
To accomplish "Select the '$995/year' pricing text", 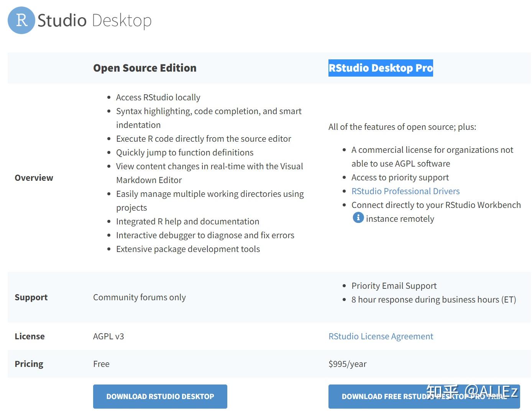I will point(347,364).
